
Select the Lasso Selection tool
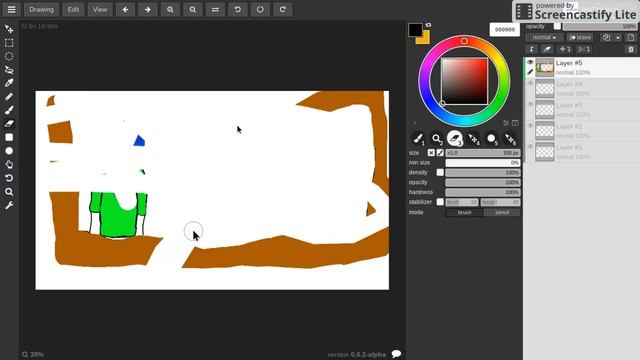9,70
